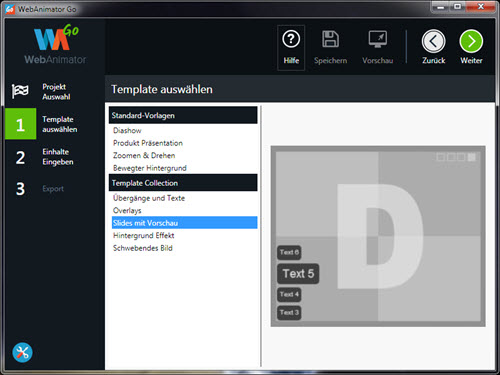This screenshot has height=375, width=500.
Task: Click the Speichern floppy disk icon
Action: tap(330, 39)
